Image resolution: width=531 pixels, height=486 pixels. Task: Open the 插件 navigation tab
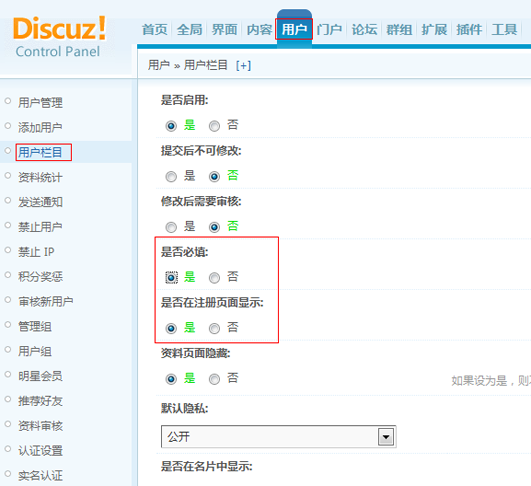469,29
